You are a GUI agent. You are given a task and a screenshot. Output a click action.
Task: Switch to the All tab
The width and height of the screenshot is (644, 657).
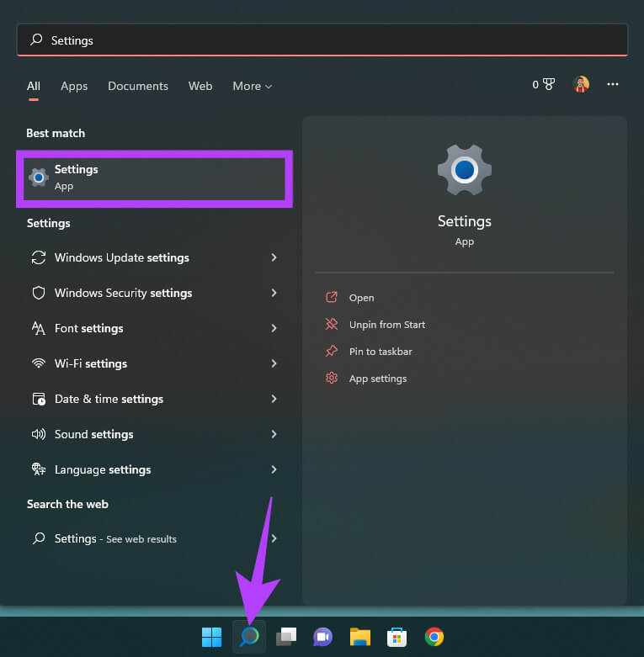pyautogui.click(x=34, y=86)
